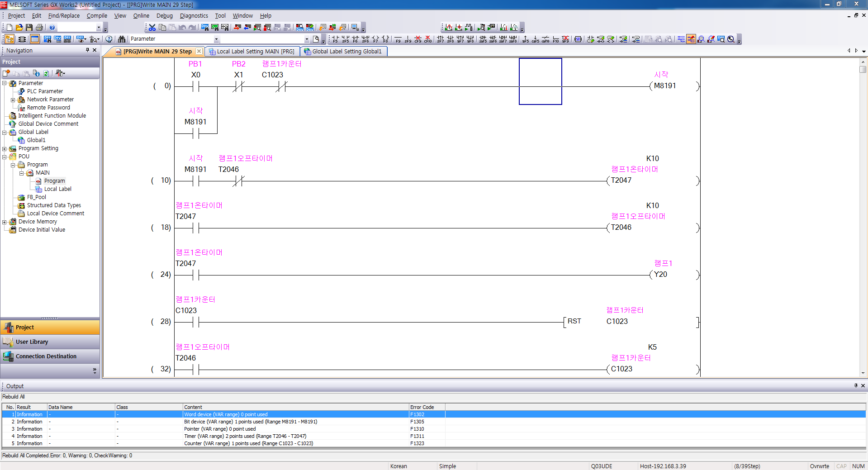Draw vertical line with sF9 icon

pos(408,39)
